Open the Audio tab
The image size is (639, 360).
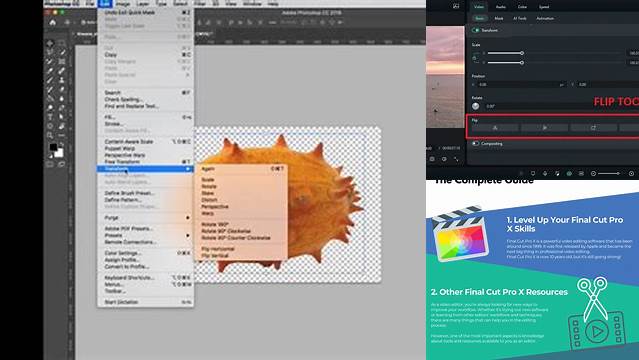coord(500,7)
